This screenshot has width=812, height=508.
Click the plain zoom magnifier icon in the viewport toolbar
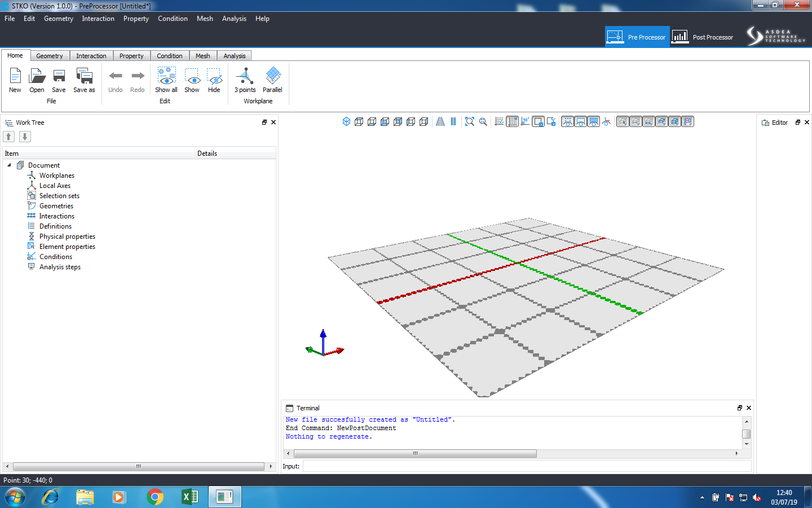point(483,121)
